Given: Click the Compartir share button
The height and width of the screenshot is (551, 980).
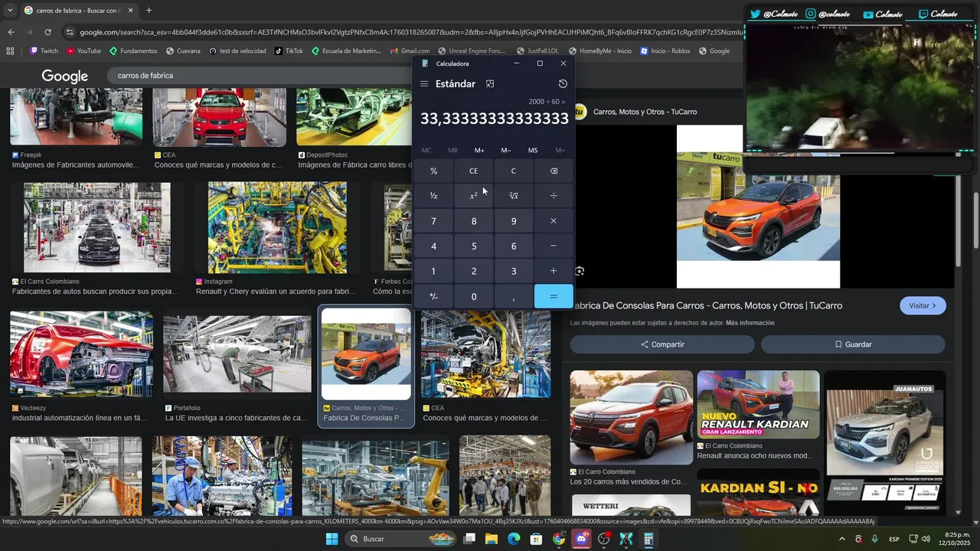Looking at the screenshot, I should [662, 344].
